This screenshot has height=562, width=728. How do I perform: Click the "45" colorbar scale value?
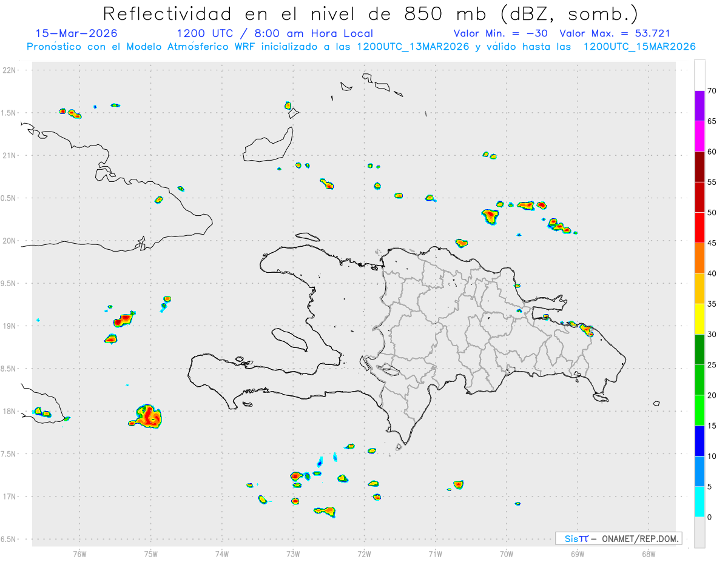712,243
